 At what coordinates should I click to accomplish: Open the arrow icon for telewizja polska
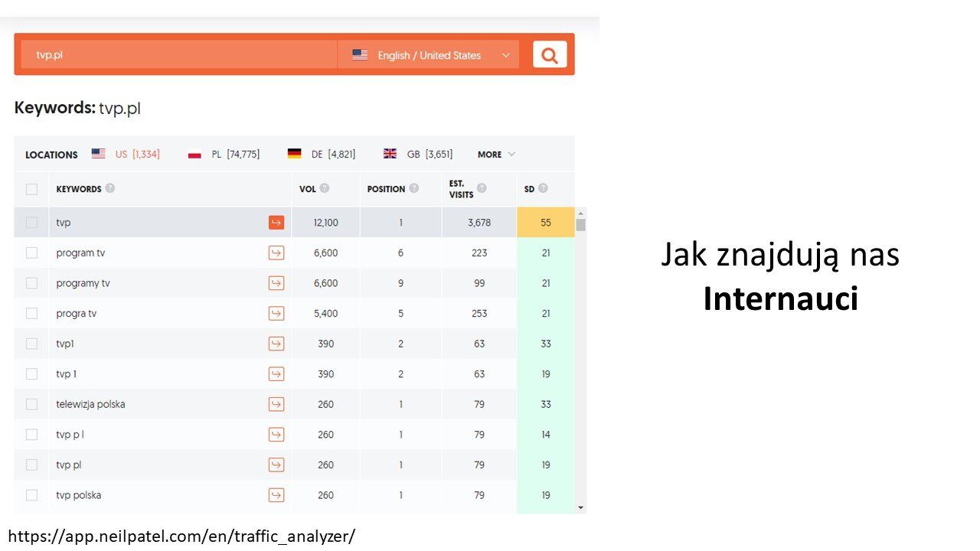click(276, 404)
